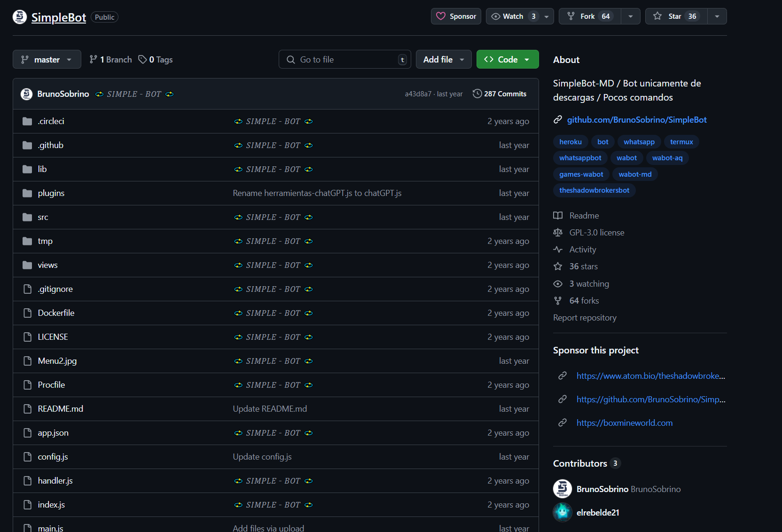
Task: Open the tmp folder
Action: (x=45, y=241)
